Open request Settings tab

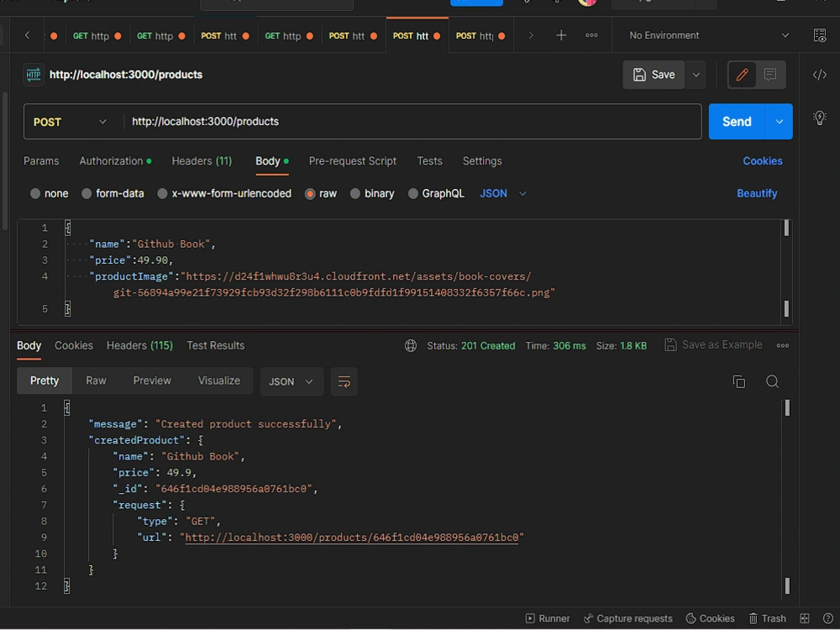click(x=482, y=161)
